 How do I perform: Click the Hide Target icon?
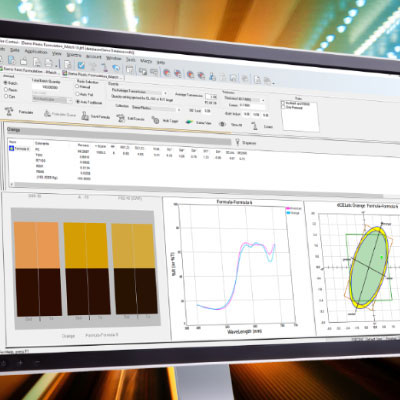pyautogui.click(x=155, y=120)
